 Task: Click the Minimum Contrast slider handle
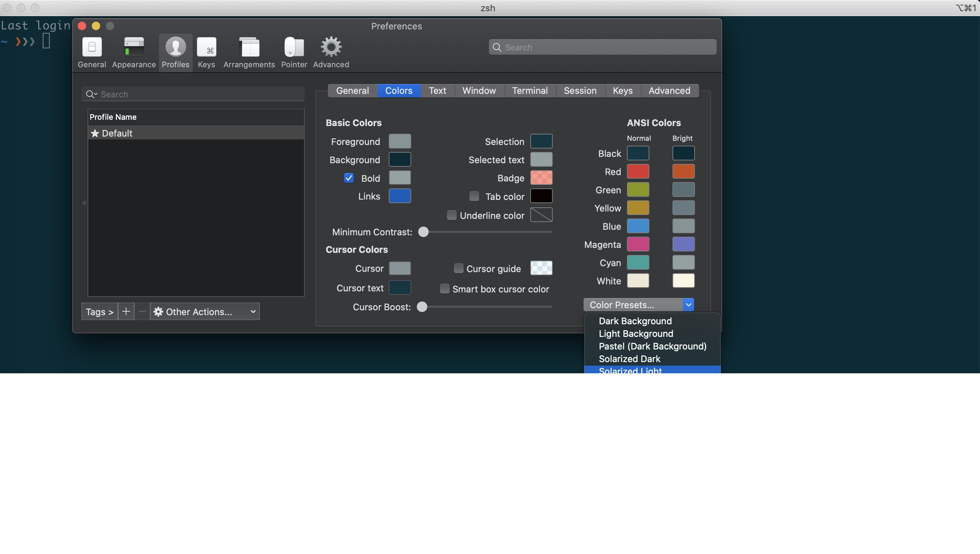click(423, 232)
